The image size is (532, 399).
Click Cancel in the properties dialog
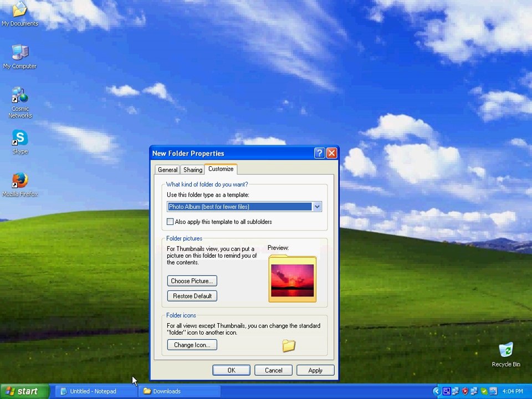(273, 370)
